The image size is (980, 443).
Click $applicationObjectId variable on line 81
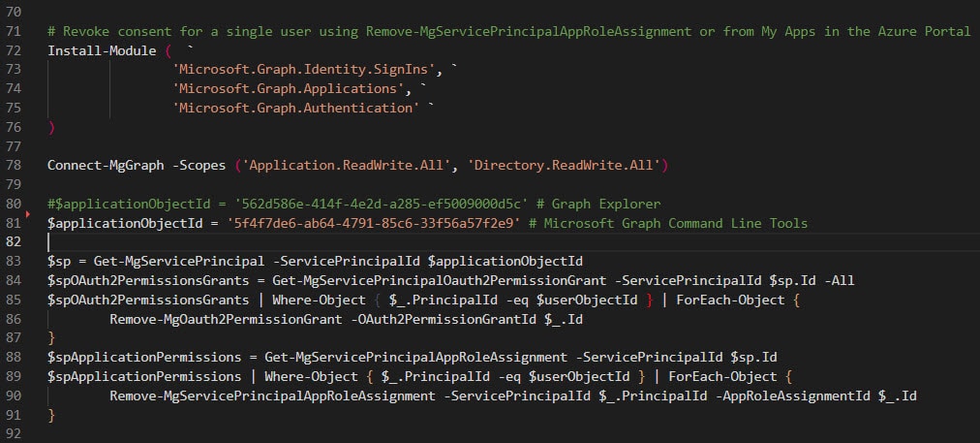[125, 223]
